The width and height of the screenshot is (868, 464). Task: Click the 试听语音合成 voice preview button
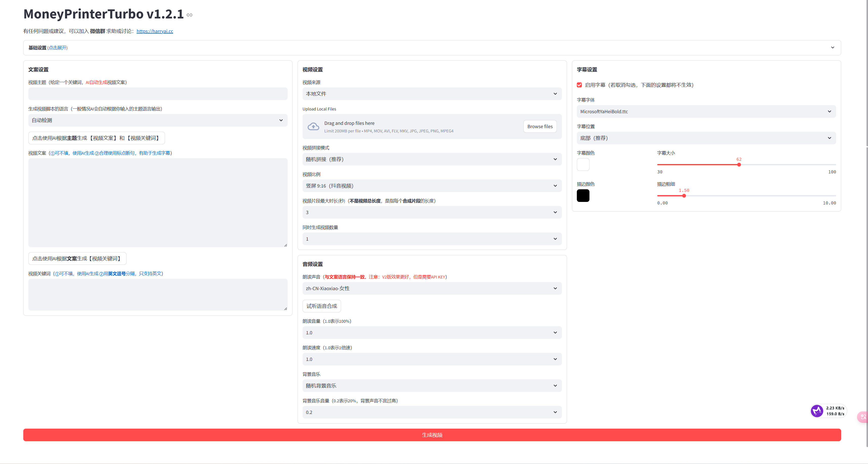pos(322,306)
